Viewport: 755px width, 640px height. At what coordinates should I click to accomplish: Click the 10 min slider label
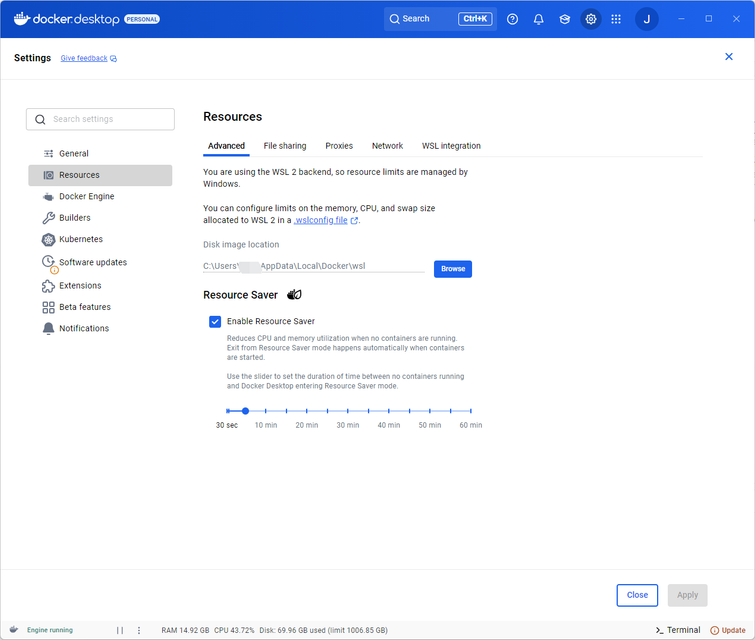point(266,425)
